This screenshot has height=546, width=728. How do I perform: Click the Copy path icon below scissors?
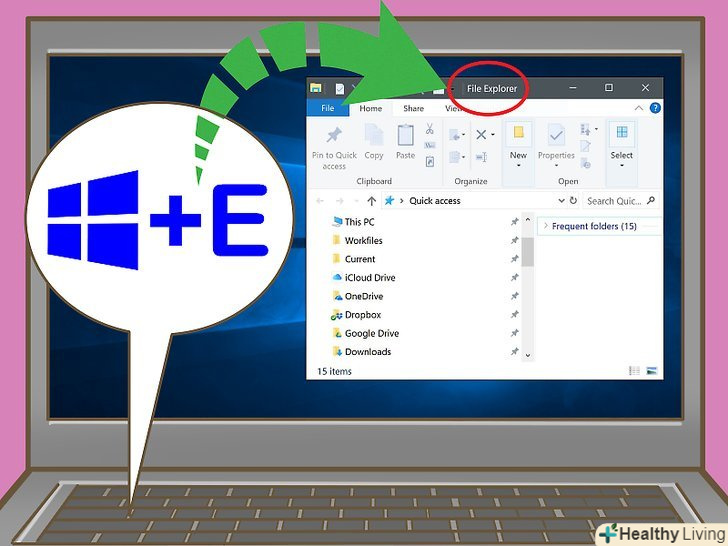pos(430,145)
